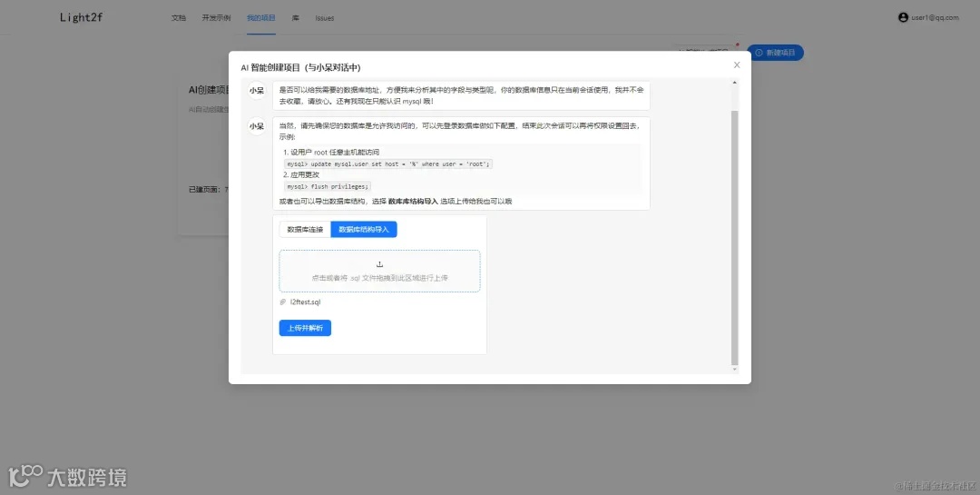
Task: Click the scrollbar up arrow
Action: [734, 83]
